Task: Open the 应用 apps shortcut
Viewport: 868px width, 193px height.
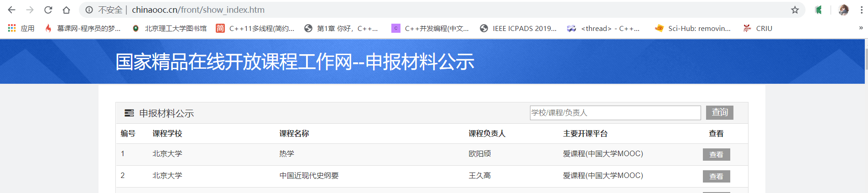Action: click(21, 28)
